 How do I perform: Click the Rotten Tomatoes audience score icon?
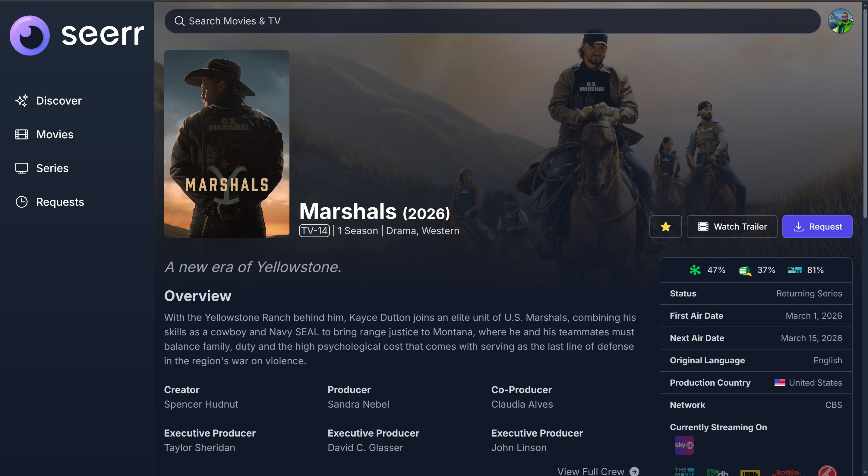(745, 270)
